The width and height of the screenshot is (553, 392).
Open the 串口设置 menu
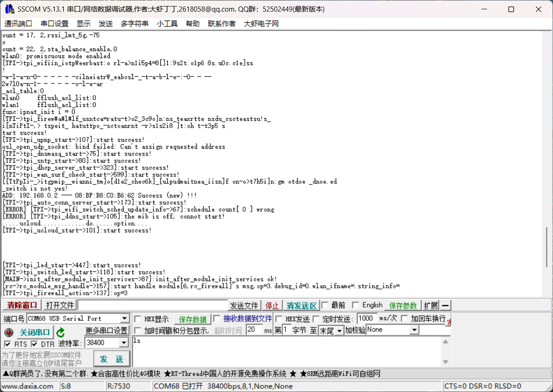54,24
